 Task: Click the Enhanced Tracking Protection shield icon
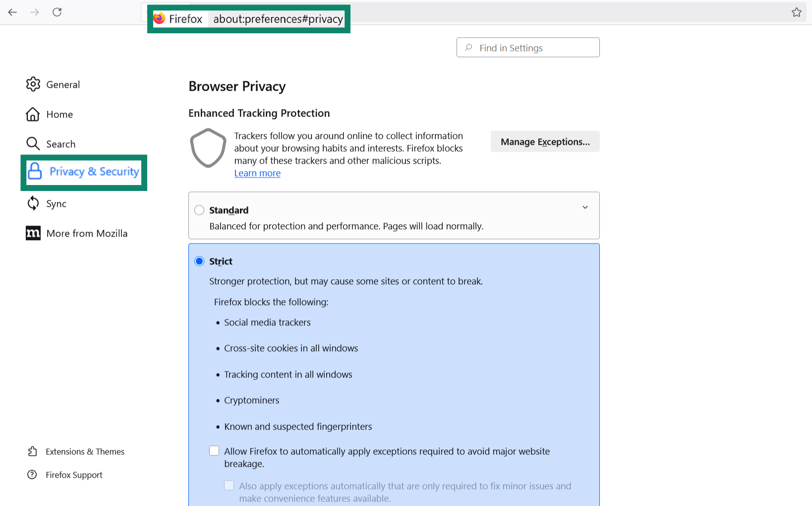(208, 148)
